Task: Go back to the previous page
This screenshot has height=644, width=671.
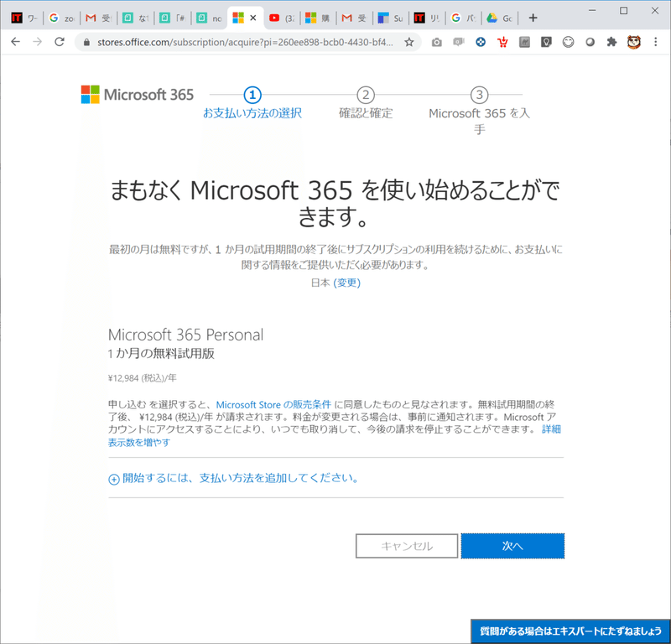Action: click(x=15, y=41)
